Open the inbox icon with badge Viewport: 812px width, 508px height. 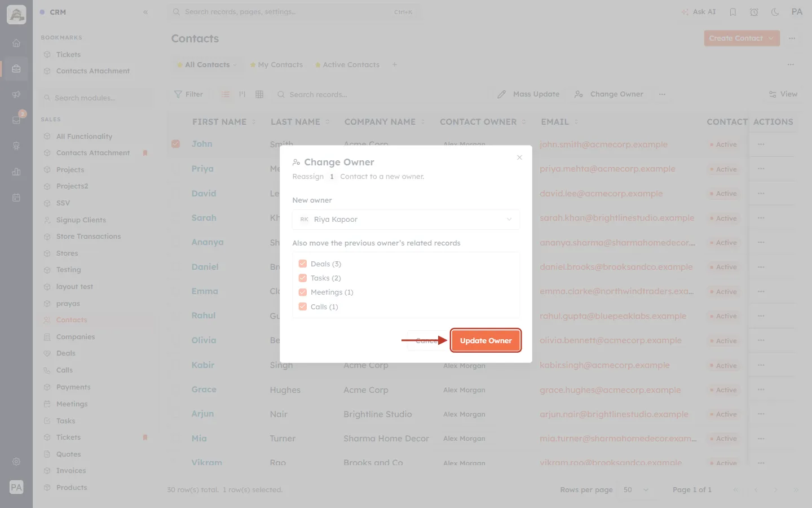[16, 120]
